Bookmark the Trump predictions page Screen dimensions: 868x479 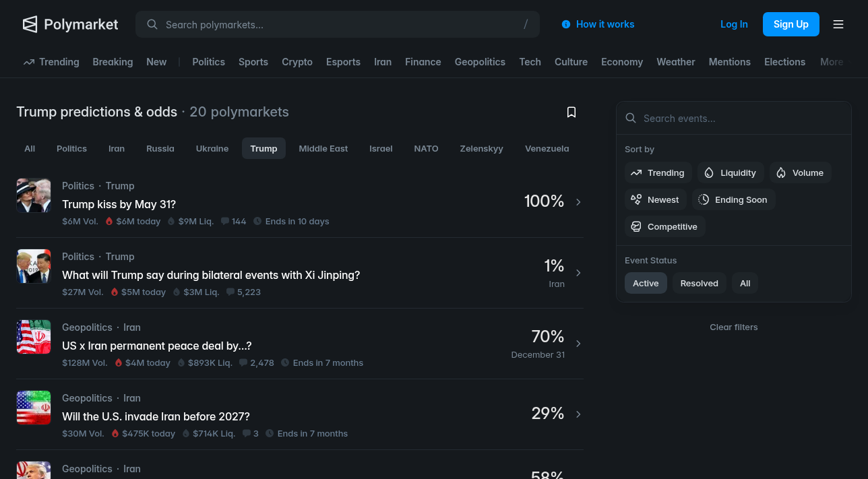click(571, 112)
